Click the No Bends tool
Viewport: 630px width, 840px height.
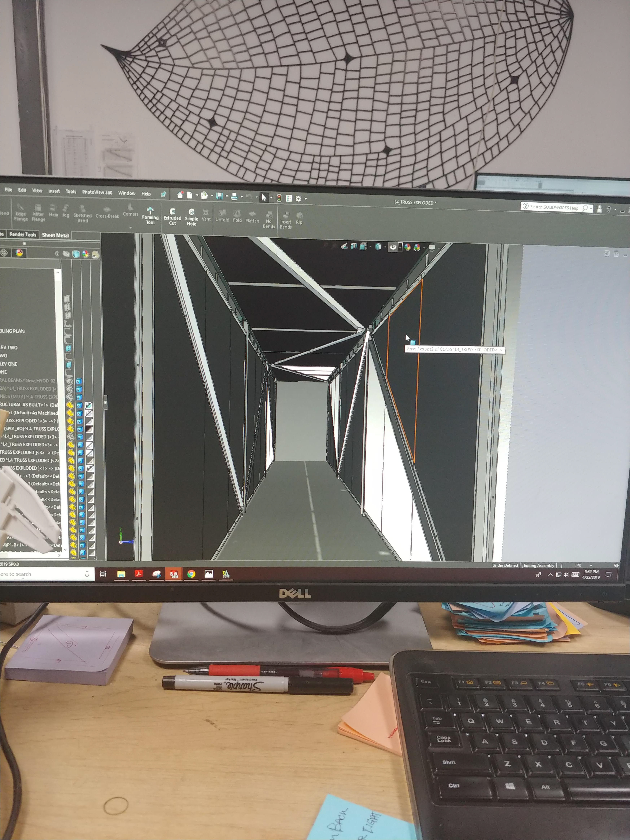[x=269, y=220]
